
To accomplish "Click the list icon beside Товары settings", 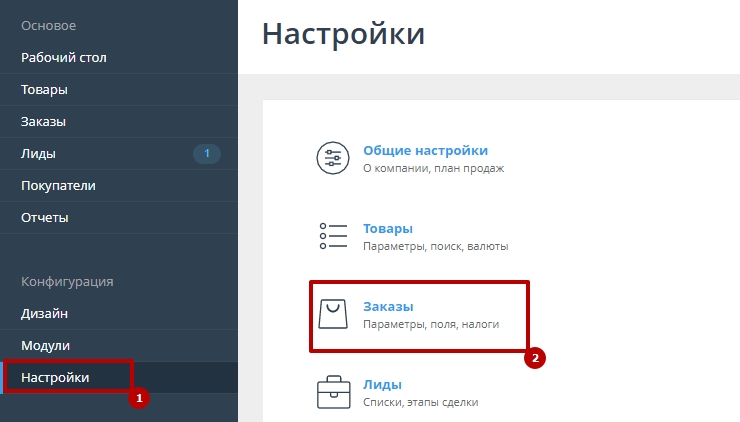I will tap(332, 236).
